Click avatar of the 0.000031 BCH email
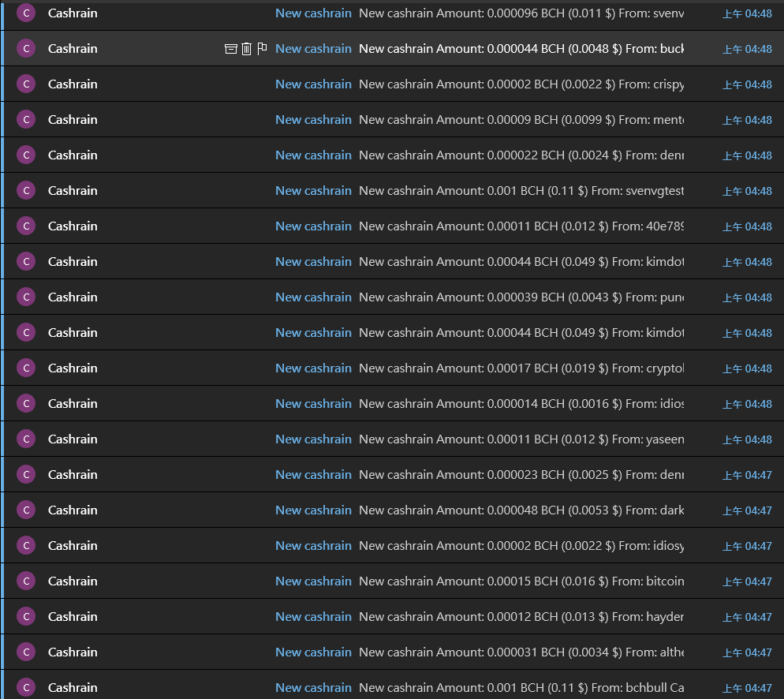This screenshot has height=699, width=784. coord(26,652)
